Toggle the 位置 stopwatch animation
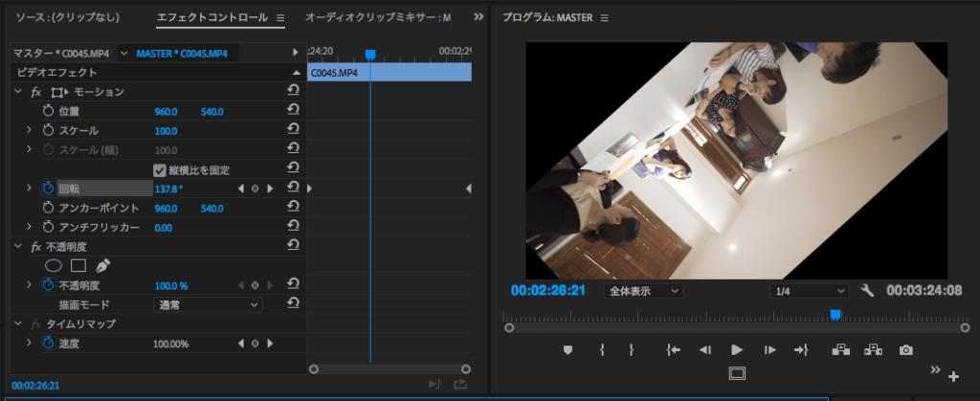 (49, 111)
